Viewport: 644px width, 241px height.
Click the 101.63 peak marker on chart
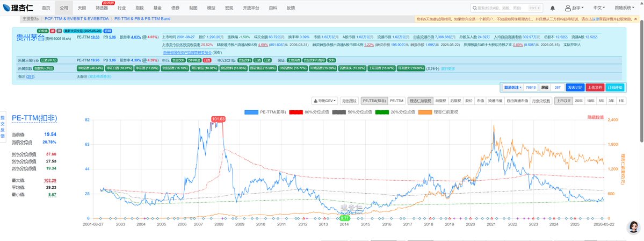click(x=219, y=119)
